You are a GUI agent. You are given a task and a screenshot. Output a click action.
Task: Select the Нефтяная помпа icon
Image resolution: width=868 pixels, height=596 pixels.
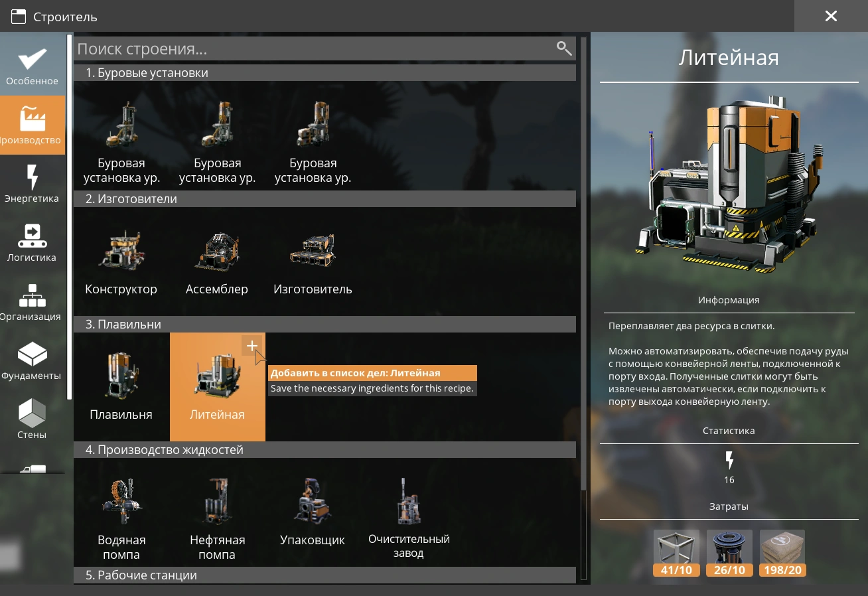(x=217, y=512)
